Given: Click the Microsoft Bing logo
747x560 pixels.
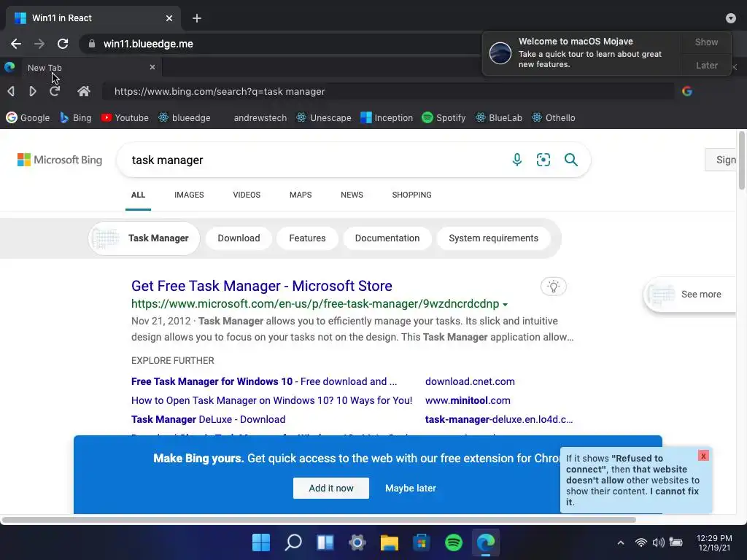Looking at the screenshot, I should pyautogui.click(x=60, y=160).
